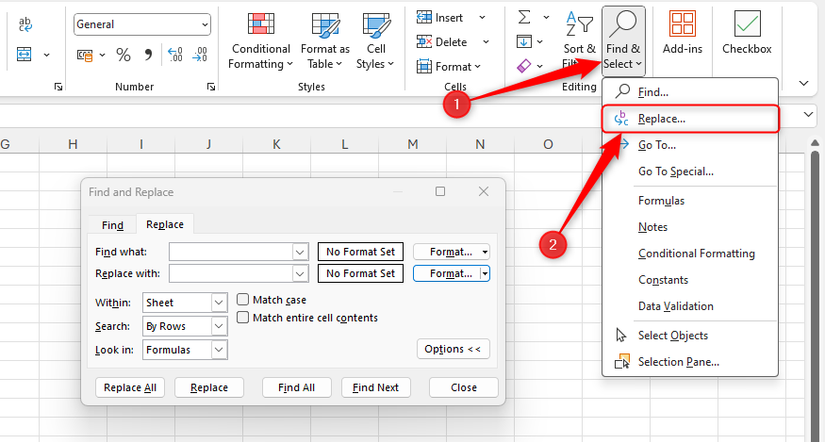This screenshot has height=442, width=825.
Task: Collapse the dialog with Options <<
Action: point(453,349)
